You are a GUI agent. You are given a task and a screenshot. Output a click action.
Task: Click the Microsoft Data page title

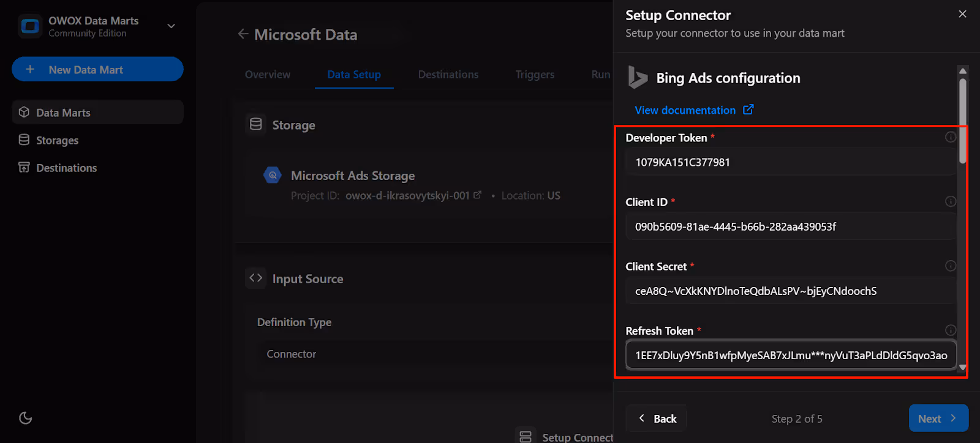[x=306, y=35]
